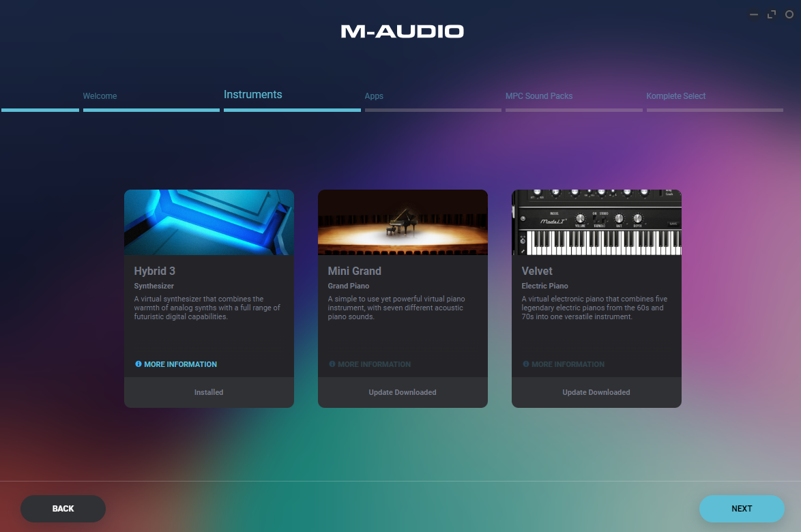Viewport: 801px width, 532px height.
Task: Click the Mini Grand description paragraph
Action: (396, 308)
